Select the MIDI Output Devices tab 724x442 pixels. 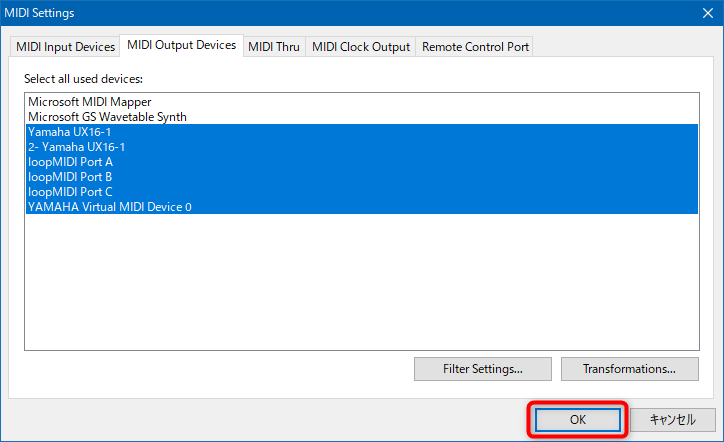click(181, 45)
